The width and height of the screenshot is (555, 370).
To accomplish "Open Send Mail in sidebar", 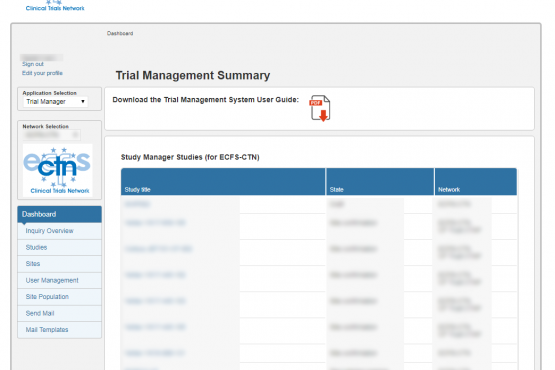I will coord(59,313).
